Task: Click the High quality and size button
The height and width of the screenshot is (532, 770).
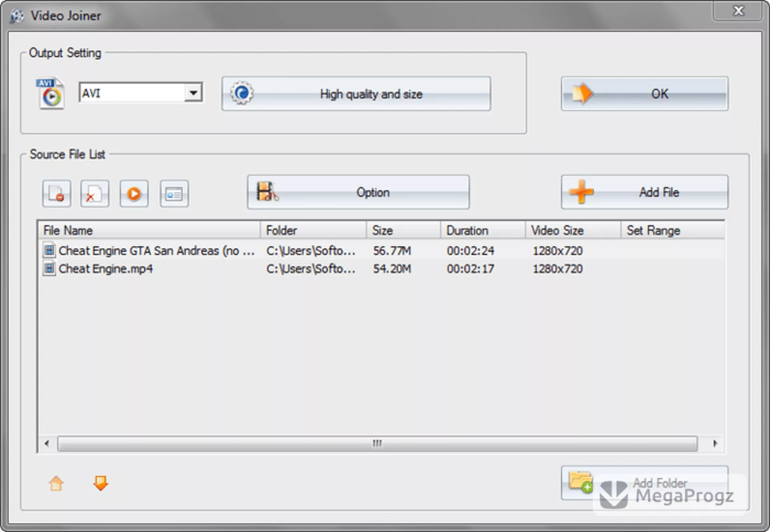Action: (356, 94)
